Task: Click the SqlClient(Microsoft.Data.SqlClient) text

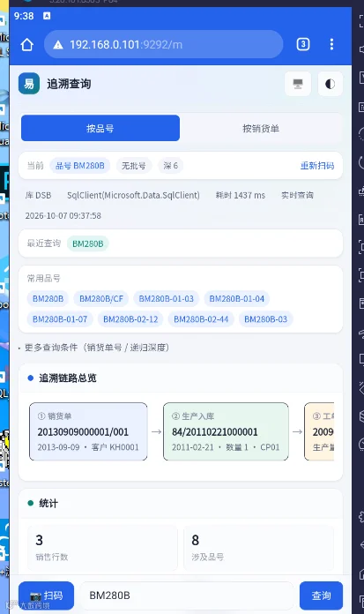Action: 133,195
